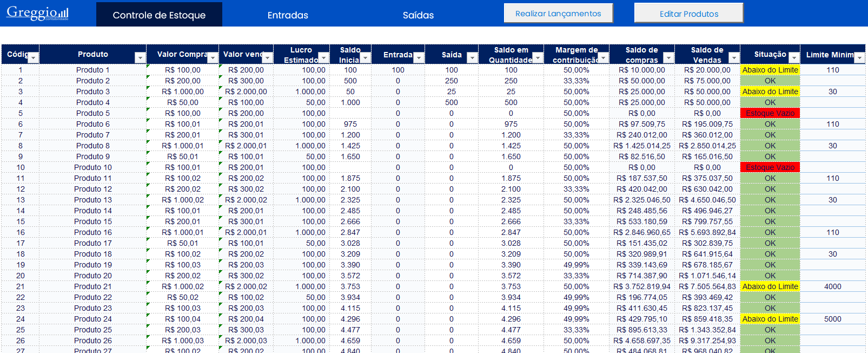Click the R$ 859.418,35 sales balance cell
Image resolution: width=868 pixels, height=353 pixels.
[707, 319]
